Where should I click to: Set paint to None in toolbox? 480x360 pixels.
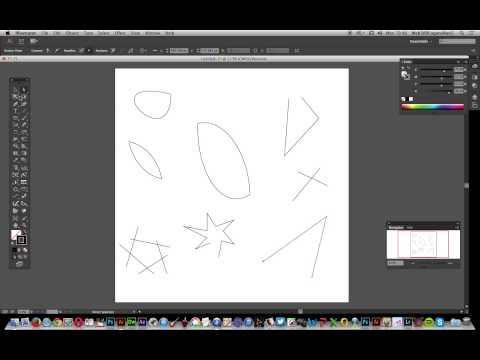[x=25, y=250]
